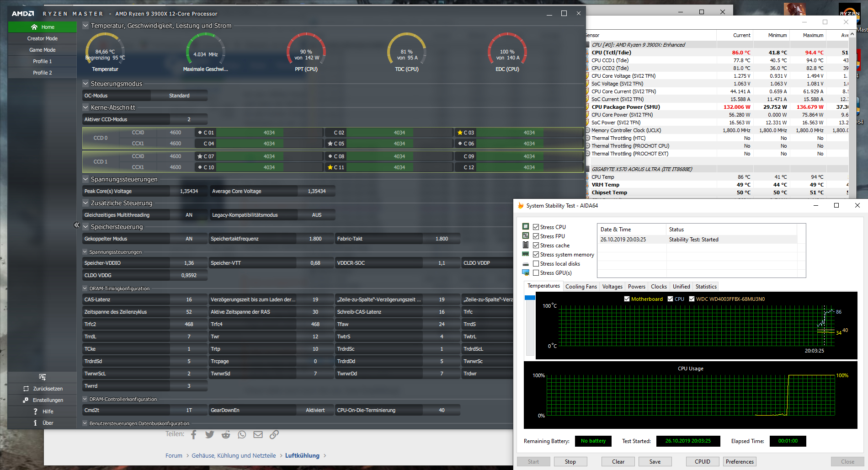The height and width of the screenshot is (470, 868).
Task: Click the reset icon beside Zurücksetzen
Action: click(26, 389)
